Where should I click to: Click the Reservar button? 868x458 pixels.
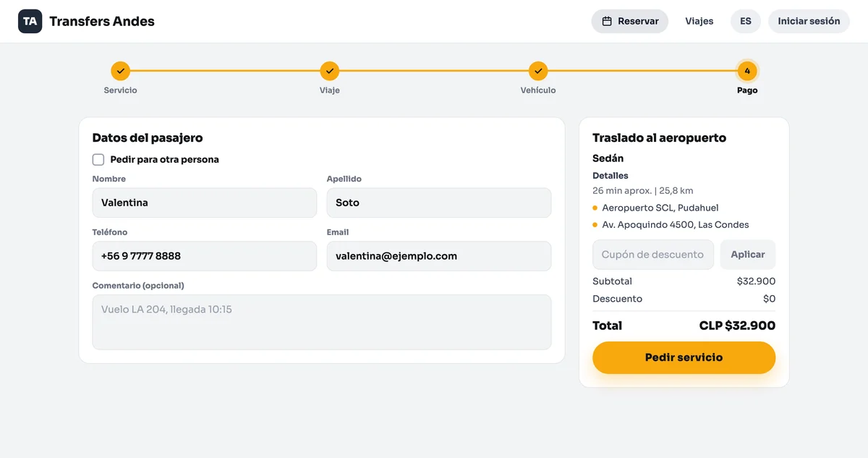(x=630, y=21)
